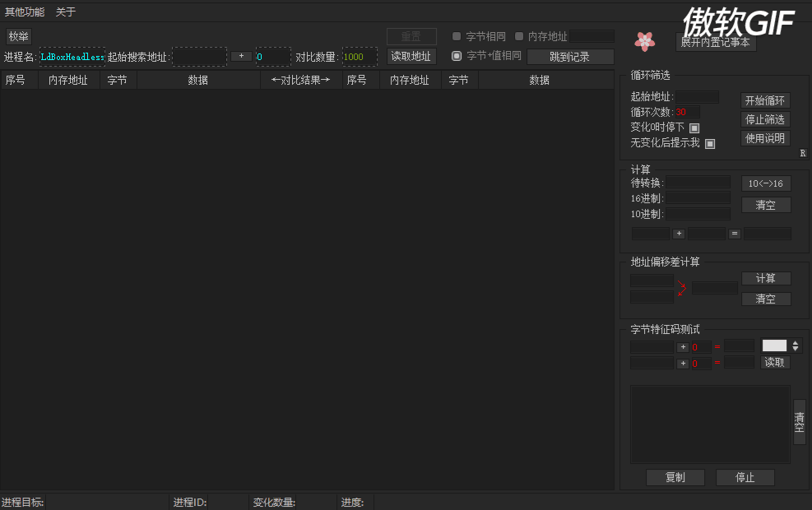The image size is (812, 510).
Task: Open 使用说明 instructions
Action: coord(765,138)
